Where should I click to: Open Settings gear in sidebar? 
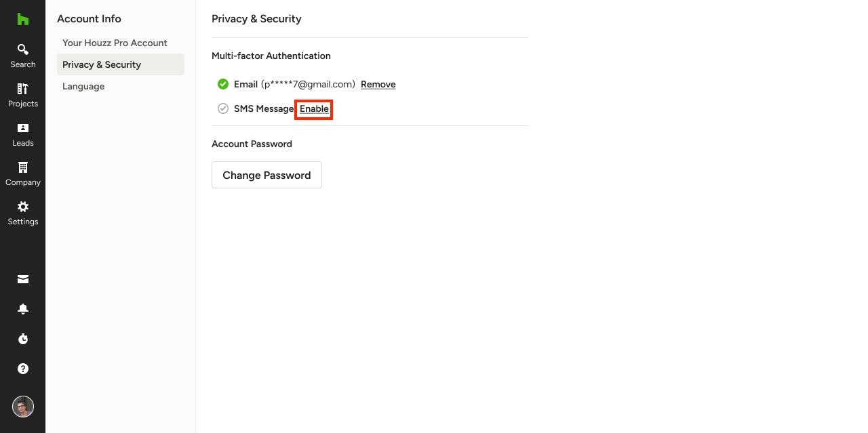point(22,213)
